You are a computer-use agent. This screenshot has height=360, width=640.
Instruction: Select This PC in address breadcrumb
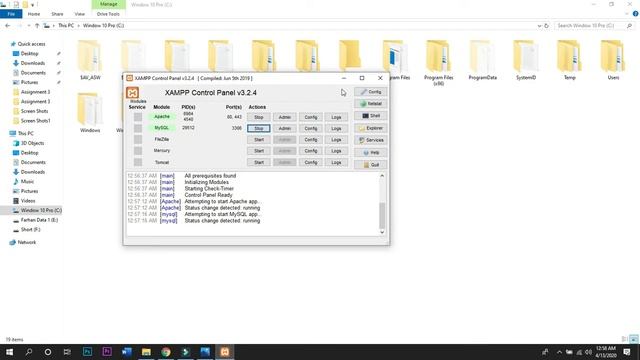66,26
